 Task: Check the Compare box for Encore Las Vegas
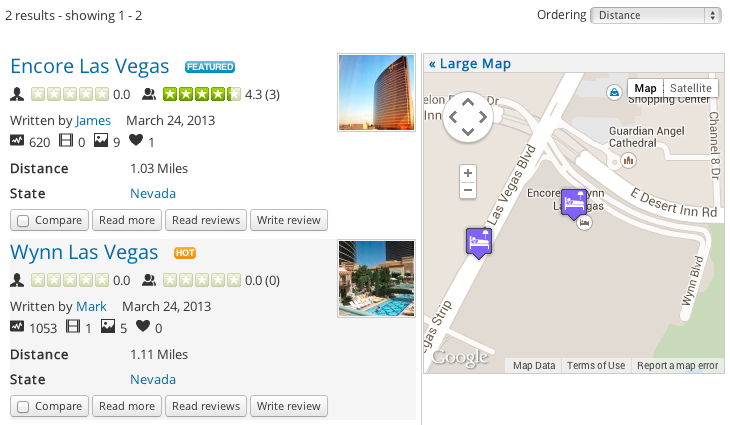[23, 220]
